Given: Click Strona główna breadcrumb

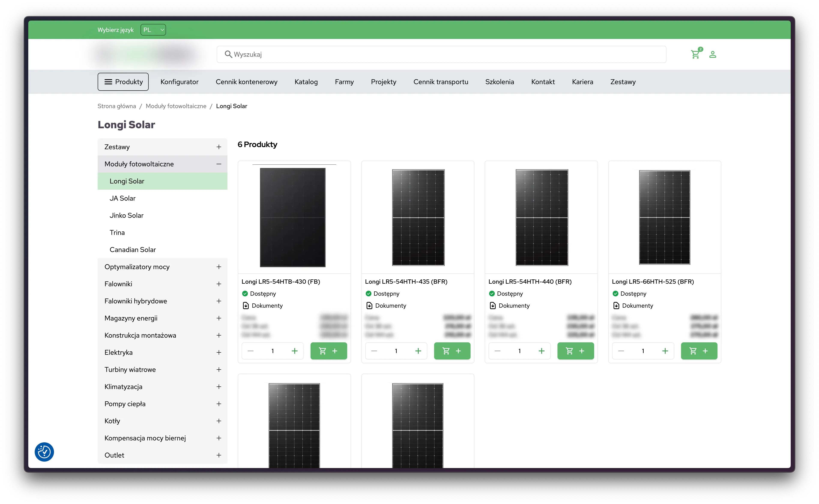Looking at the screenshot, I should 117,106.
